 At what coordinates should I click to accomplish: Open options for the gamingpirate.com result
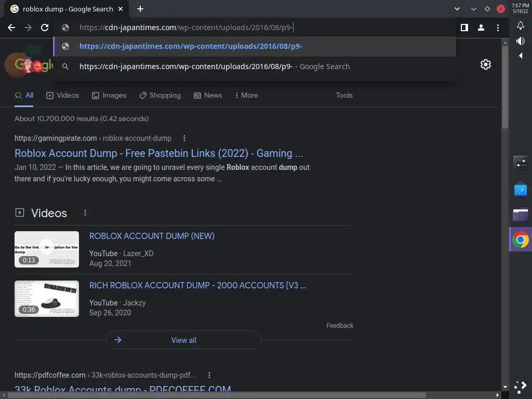click(x=184, y=138)
